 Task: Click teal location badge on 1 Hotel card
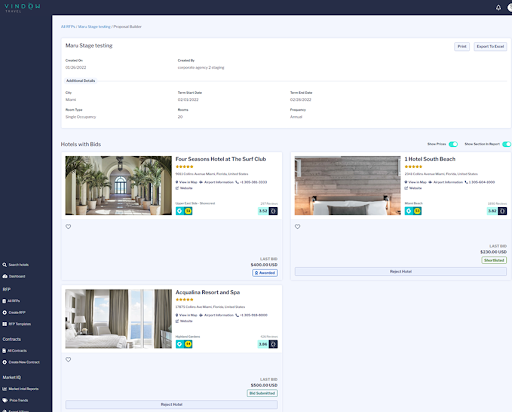[x=409, y=211]
